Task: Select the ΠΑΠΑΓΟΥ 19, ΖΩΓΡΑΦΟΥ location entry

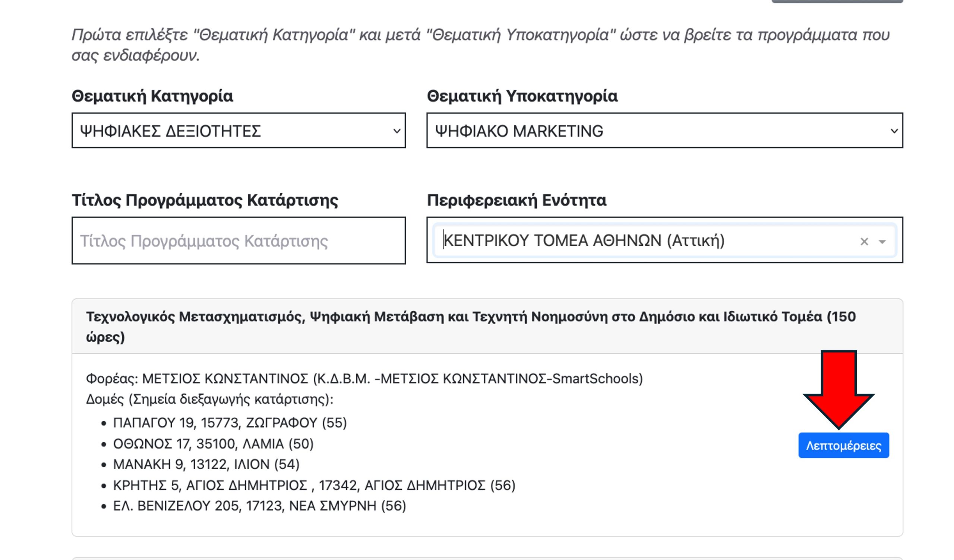Action: (230, 423)
